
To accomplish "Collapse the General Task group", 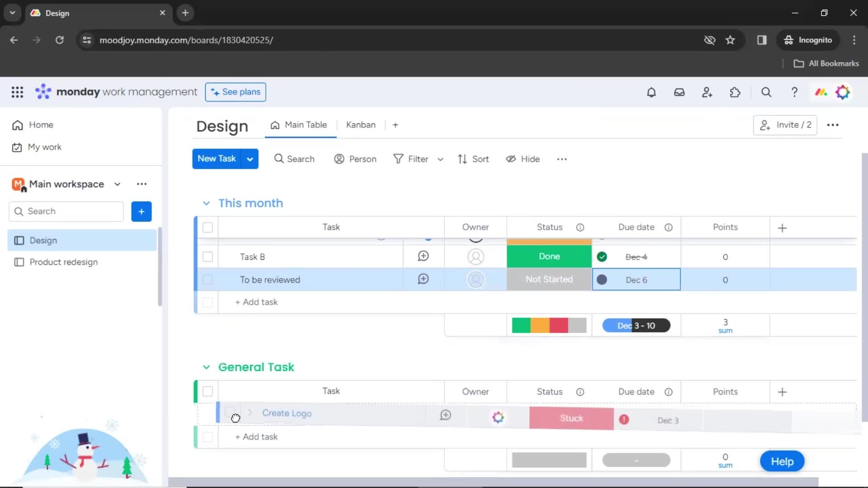I will (206, 367).
